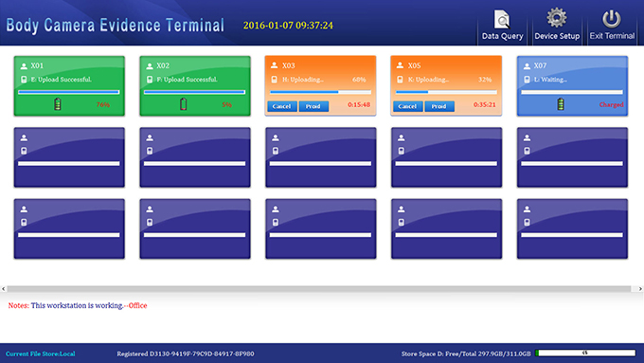Click the X05 upload progress bar
This screenshot has width=644, height=363.
[x=446, y=92]
